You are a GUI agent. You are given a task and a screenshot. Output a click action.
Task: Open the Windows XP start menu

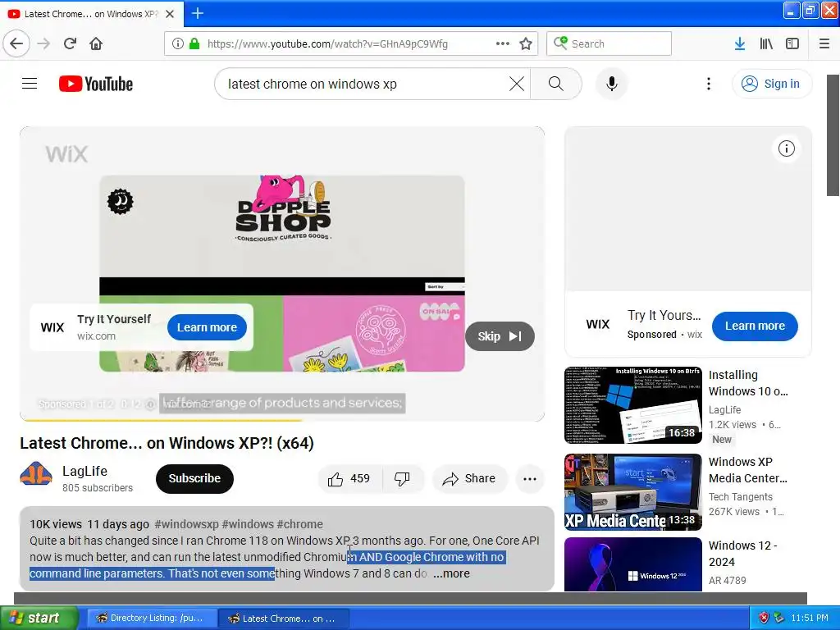[x=39, y=618]
